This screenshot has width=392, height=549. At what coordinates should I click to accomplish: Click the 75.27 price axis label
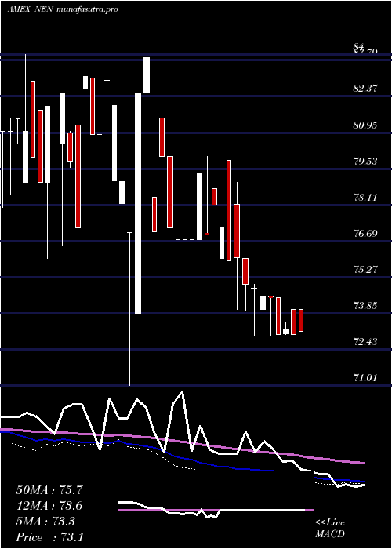click(x=365, y=270)
